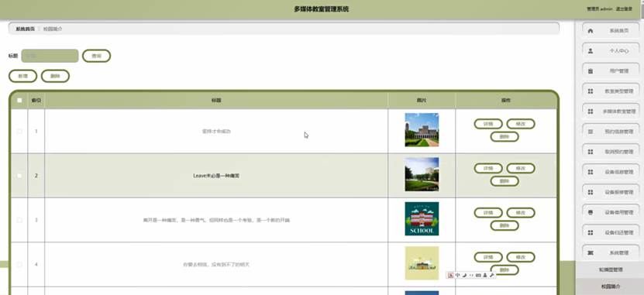Click the red logo icon on the input method bar
The width and height of the screenshot is (644, 295).
[x=451, y=276]
